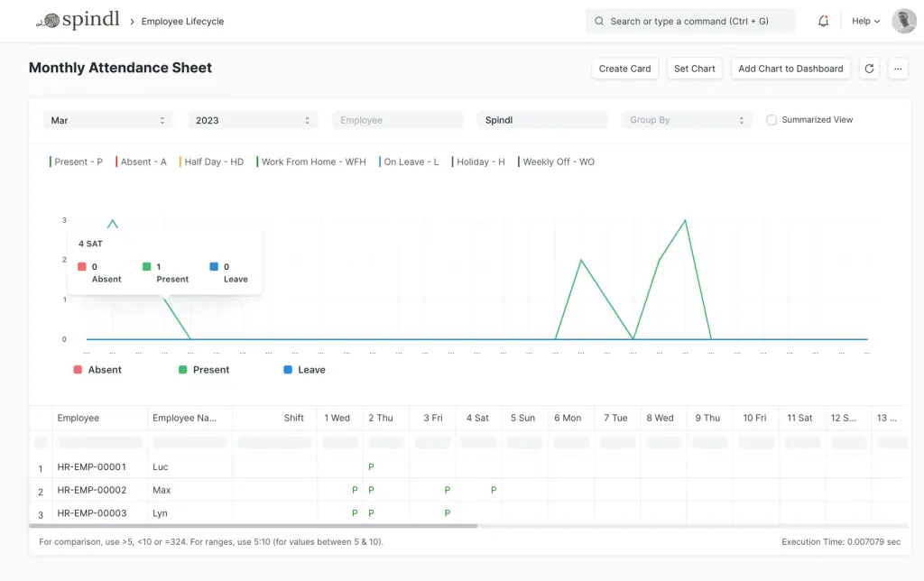Click the Employee filter field
Image resolution: width=924 pixels, height=581 pixels.
point(397,120)
